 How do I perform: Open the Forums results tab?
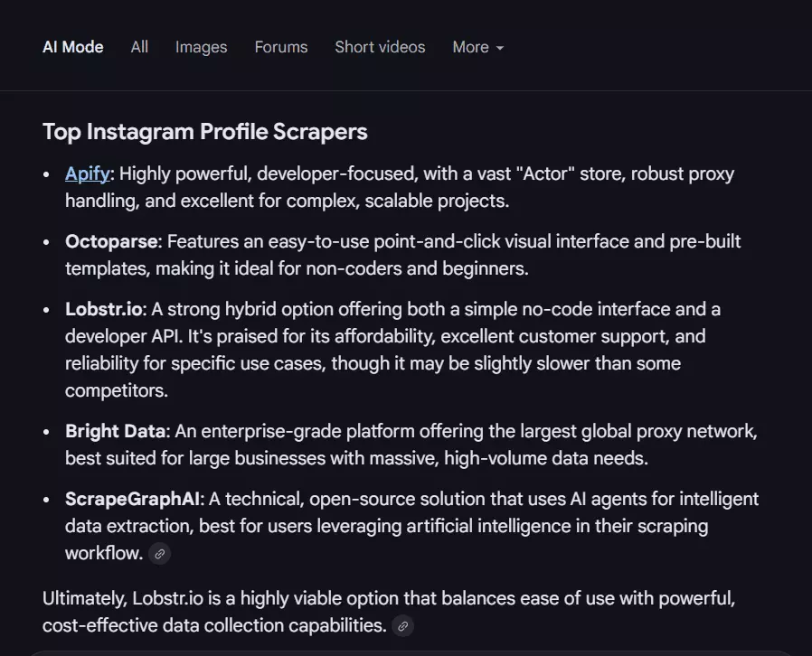tap(280, 47)
